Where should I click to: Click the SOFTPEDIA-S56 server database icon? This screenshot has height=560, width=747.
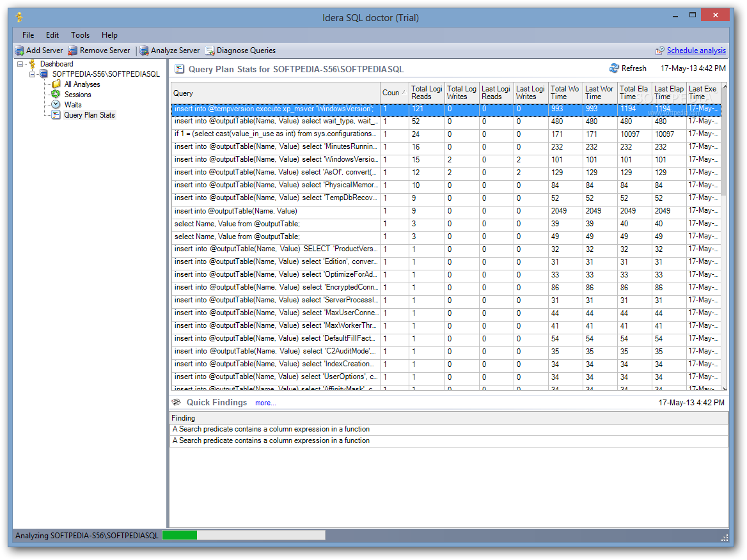tap(44, 74)
